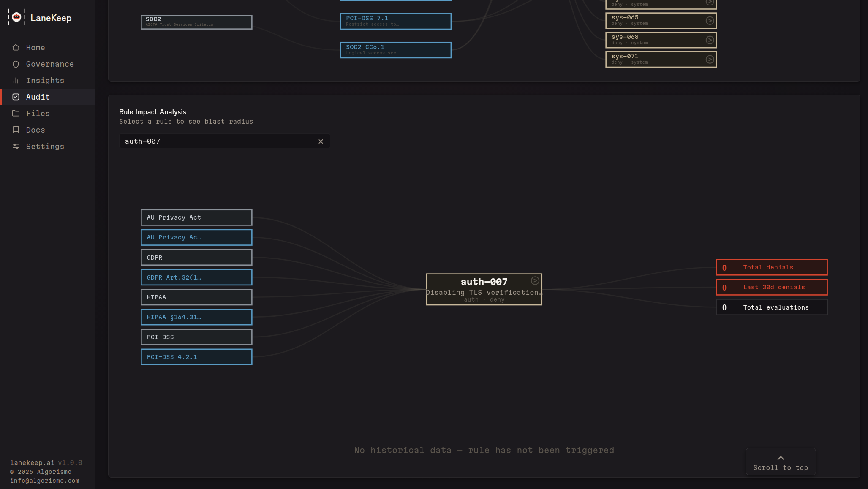Select the HIPAA §164.31 requirement node
Viewport: 868px width, 489px height.
coord(196,317)
